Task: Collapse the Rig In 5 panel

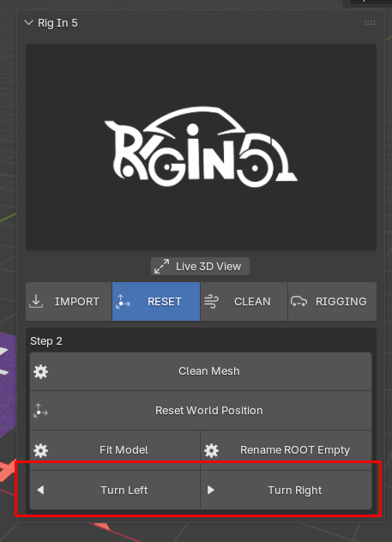Action: pos(28,23)
